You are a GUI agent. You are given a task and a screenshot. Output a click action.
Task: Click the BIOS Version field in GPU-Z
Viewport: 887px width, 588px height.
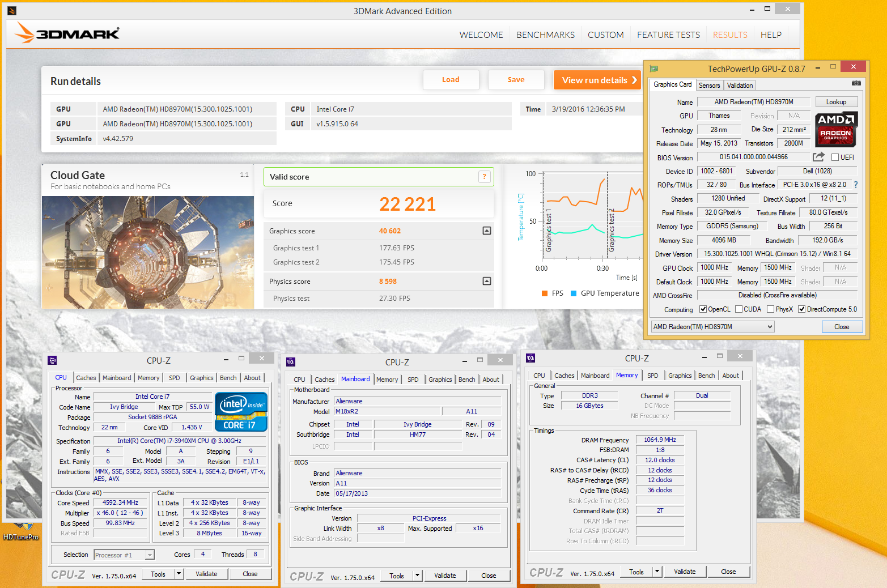click(753, 157)
